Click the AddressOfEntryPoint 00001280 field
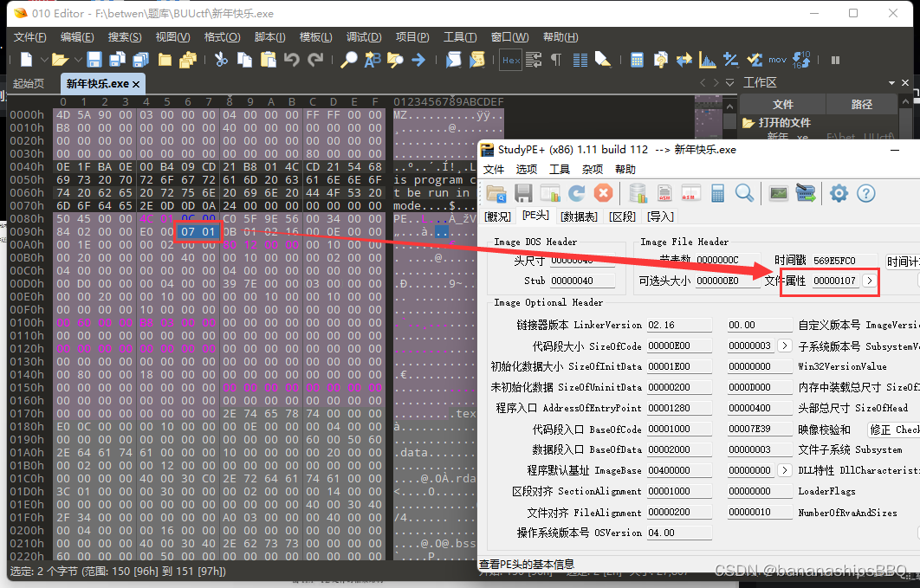This screenshot has height=588, width=920. tap(679, 408)
